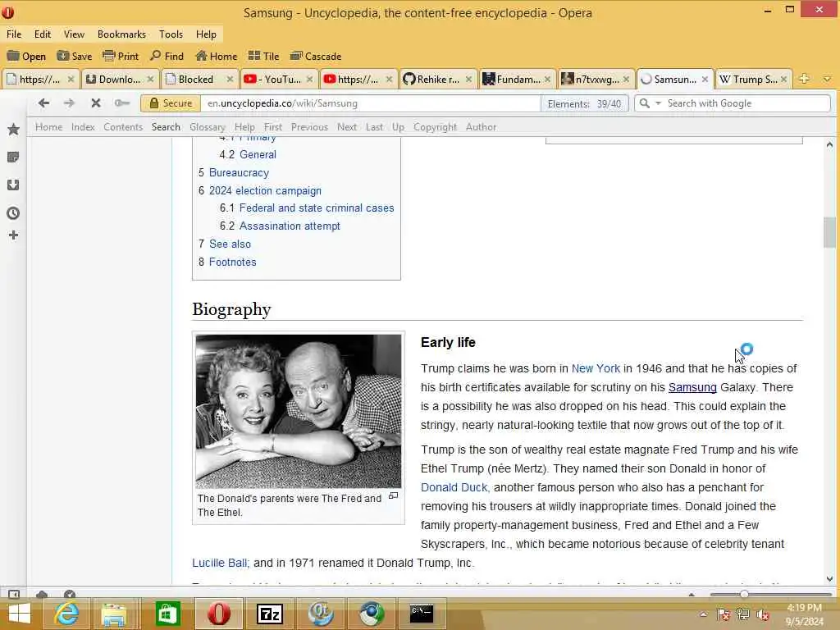This screenshot has height=630, width=840.
Task: Switch to the n7tvxwg... tab
Action: (x=596, y=80)
